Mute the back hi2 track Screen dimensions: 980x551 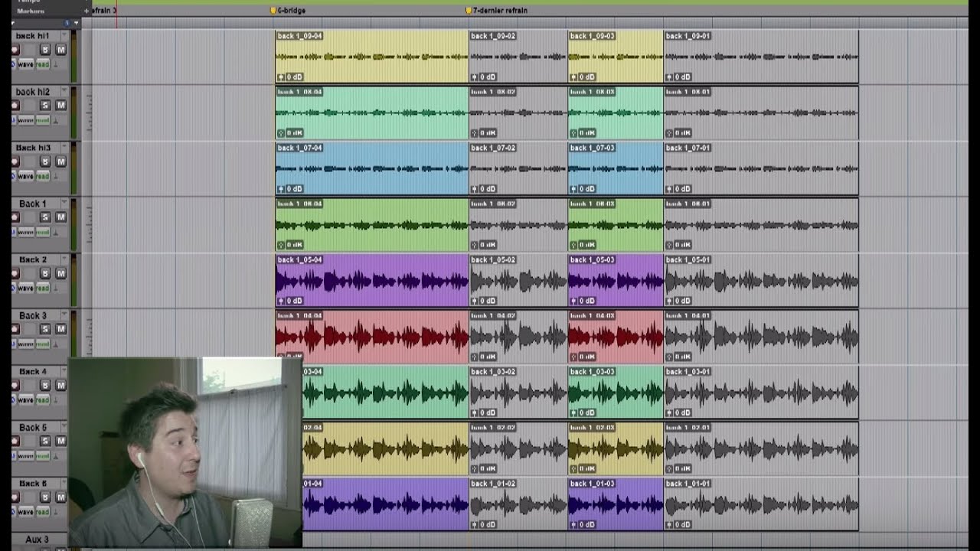tap(60, 106)
